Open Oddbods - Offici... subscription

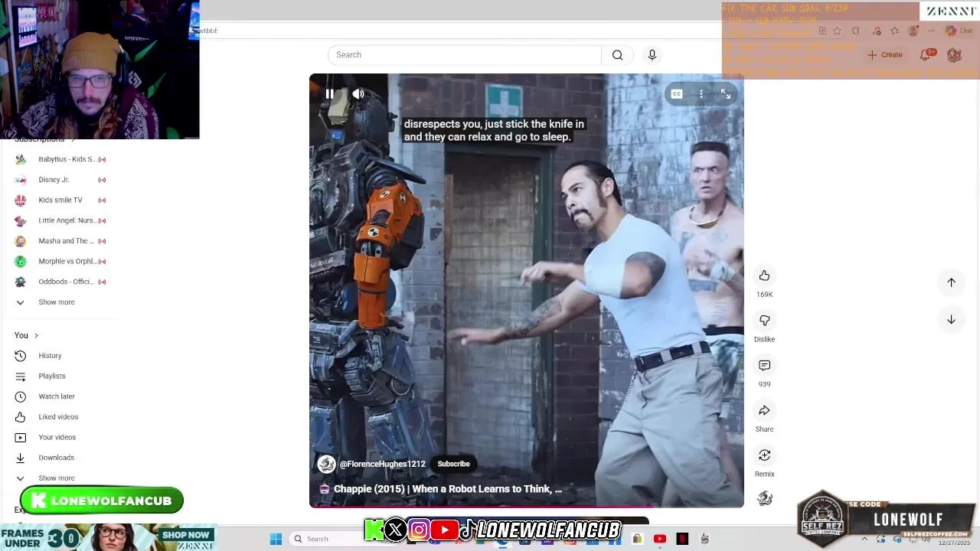tap(61, 282)
